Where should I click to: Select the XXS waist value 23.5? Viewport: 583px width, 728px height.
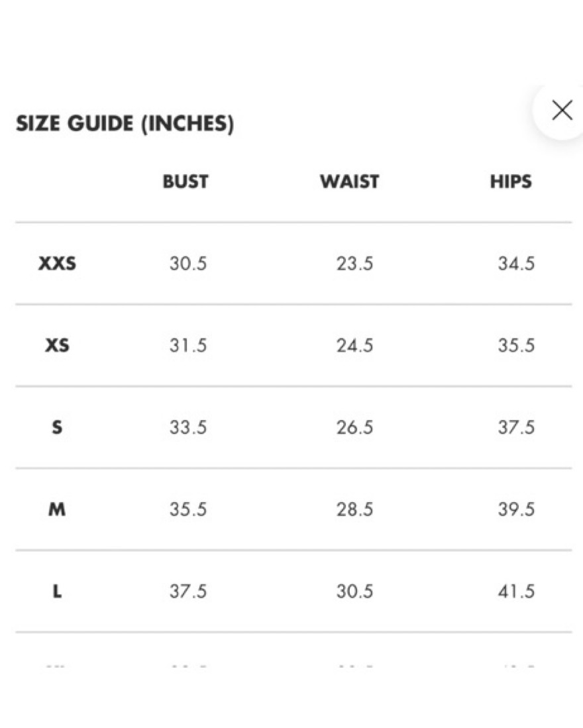[354, 264]
